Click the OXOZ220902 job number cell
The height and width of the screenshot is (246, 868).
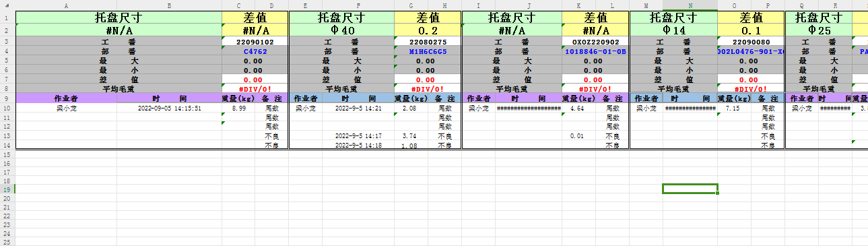pyautogui.click(x=595, y=42)
